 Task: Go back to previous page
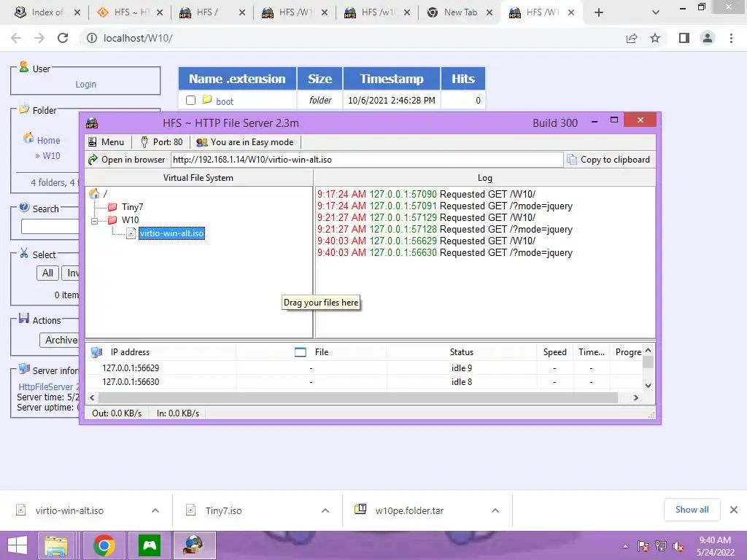[16, 38]
